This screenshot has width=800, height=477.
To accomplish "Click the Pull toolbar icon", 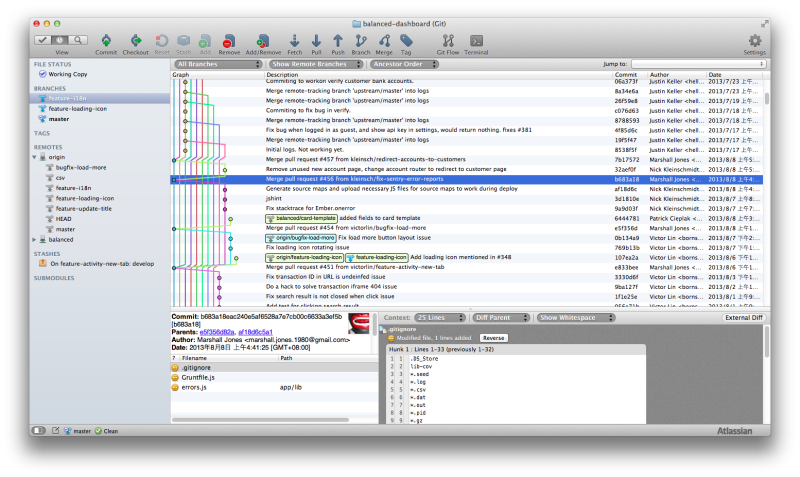I will [x=316, y=41].
